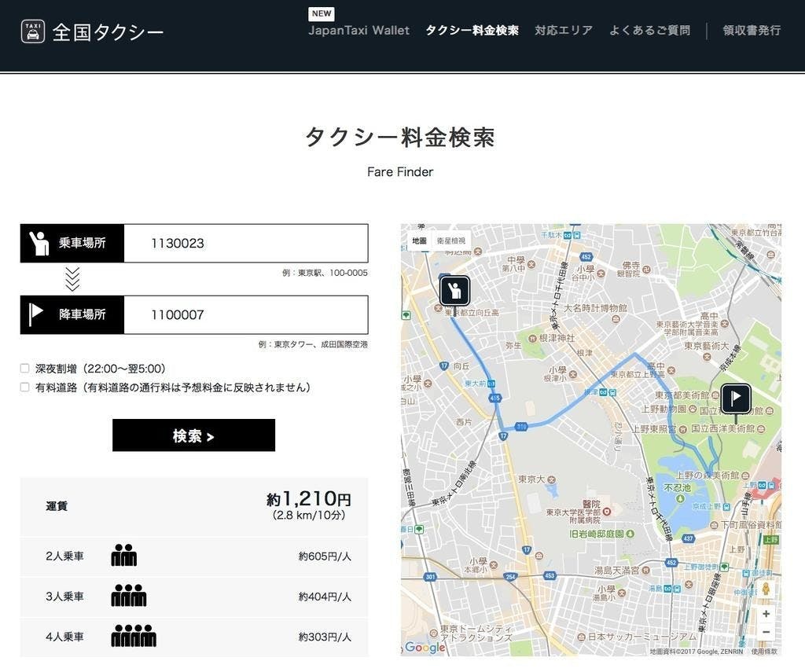Click the 全国タクシー taxi logo icon

pyautogui.click(x=33, y=31)
